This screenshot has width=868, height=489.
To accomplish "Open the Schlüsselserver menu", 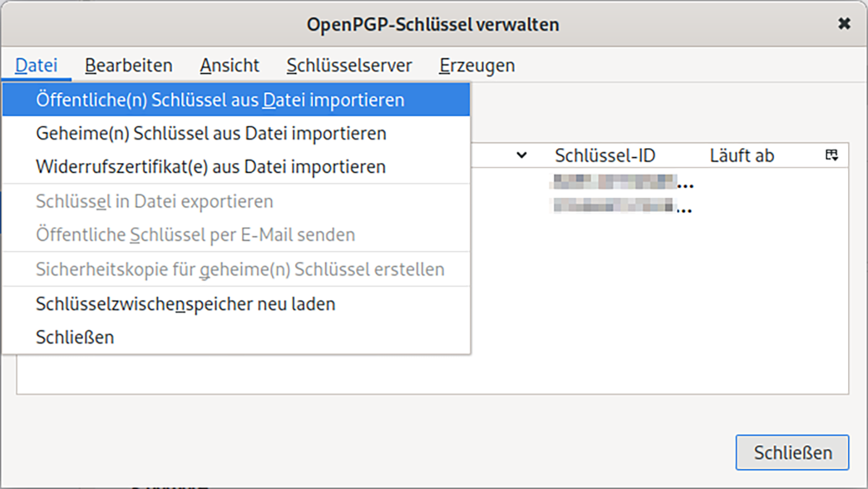I will (349, 66).
